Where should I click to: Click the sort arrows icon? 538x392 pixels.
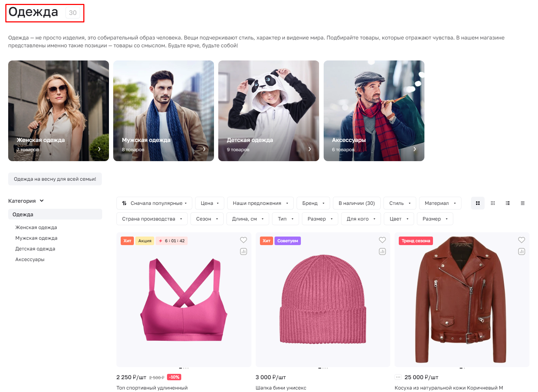[x=124, y=203]
